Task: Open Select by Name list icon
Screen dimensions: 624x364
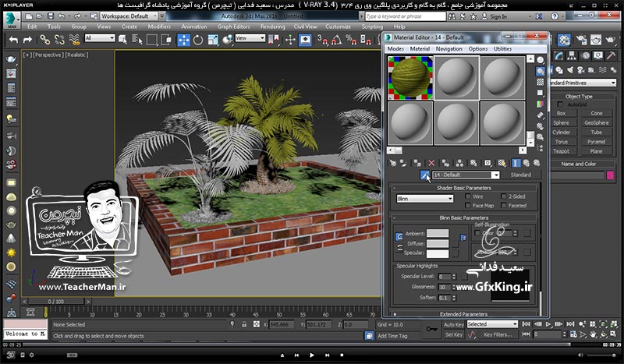Action: pyautogui.click(x=137, y=40)
